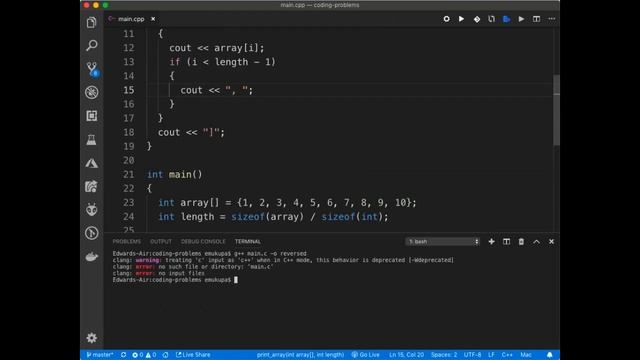Image resolution: width=640 pixels, height=360 pixels.
Task: Click the diamond-shaped icon in editor toolbar
Action: coord(476,19)
